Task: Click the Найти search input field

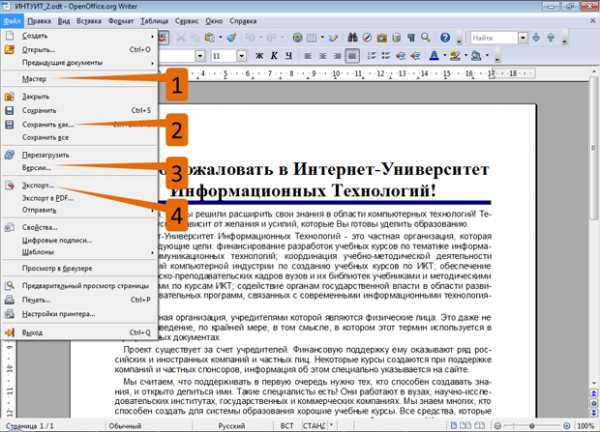Action: [x=494, y=37]
